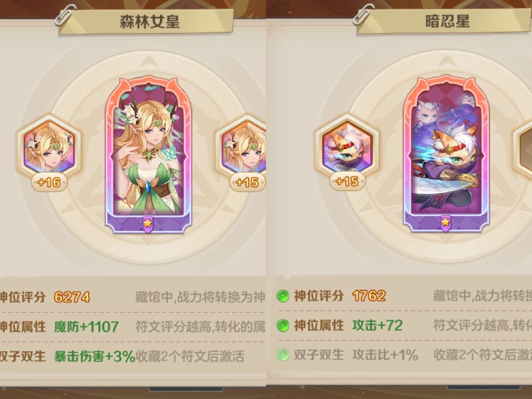Select the 暴击伤害+3% bonus text
This screenshot has width=532, height=399.
pos(95,356)
